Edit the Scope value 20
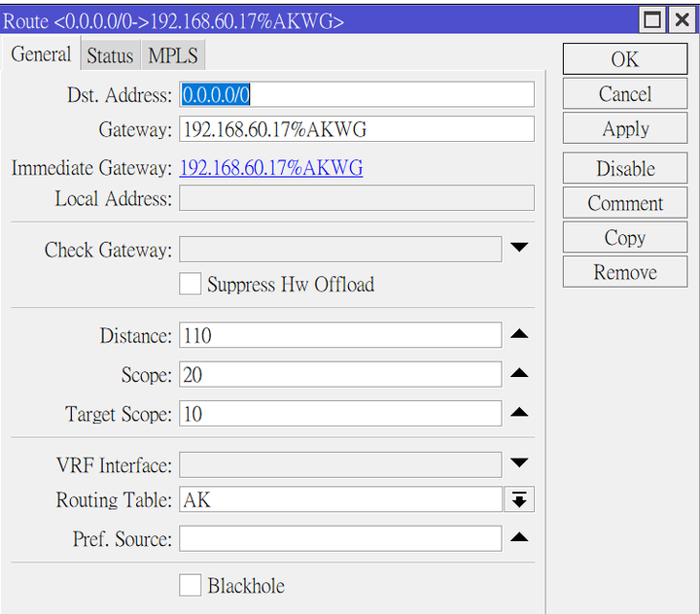Screen dimensions: 700x614 click(x=340, y=374)
